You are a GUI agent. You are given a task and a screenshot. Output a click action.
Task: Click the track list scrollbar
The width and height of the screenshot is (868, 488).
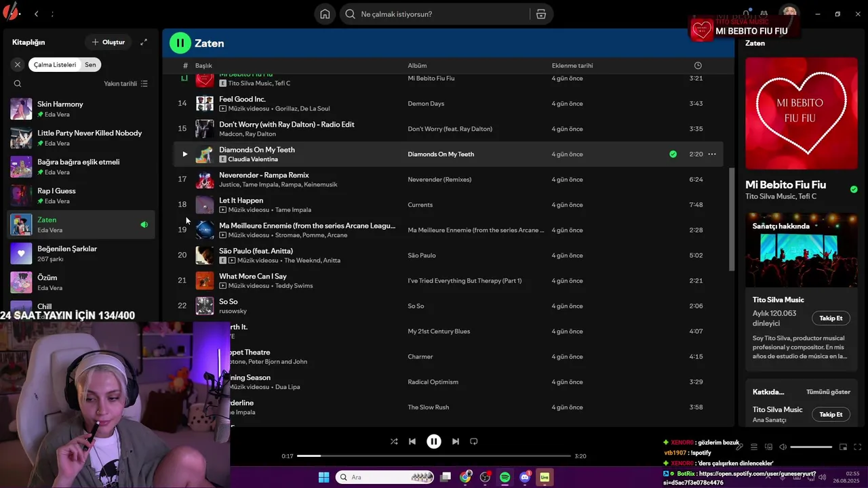(x=731, y=220)
